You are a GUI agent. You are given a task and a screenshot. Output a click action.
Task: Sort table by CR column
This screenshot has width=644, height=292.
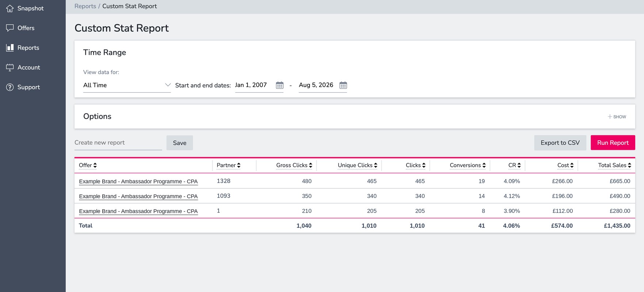pos(514,165)
